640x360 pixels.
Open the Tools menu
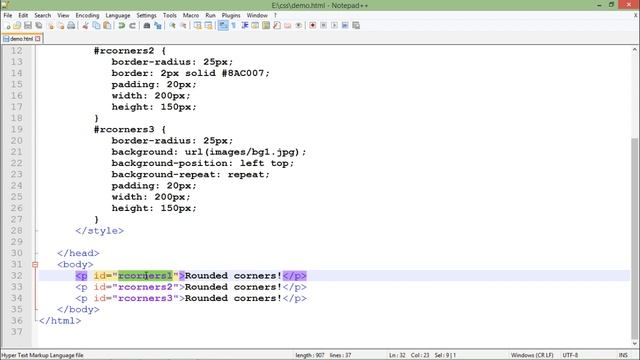pos(170,16)
